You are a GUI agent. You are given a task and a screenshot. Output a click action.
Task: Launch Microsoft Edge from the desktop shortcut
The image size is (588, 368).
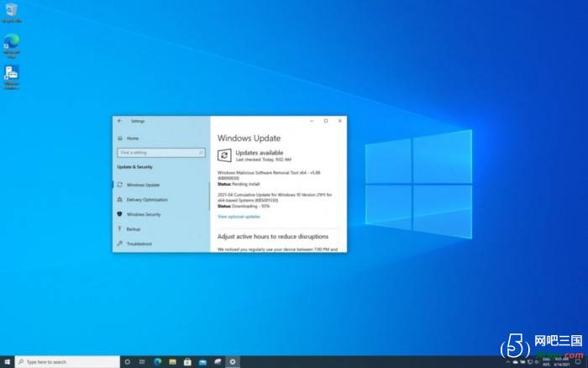coord(12,45)
